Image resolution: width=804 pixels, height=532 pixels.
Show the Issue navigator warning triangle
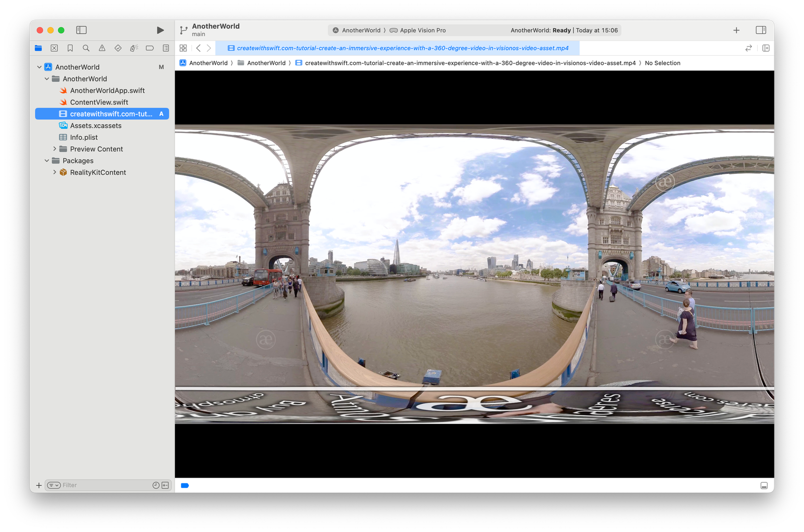point(102,48)
